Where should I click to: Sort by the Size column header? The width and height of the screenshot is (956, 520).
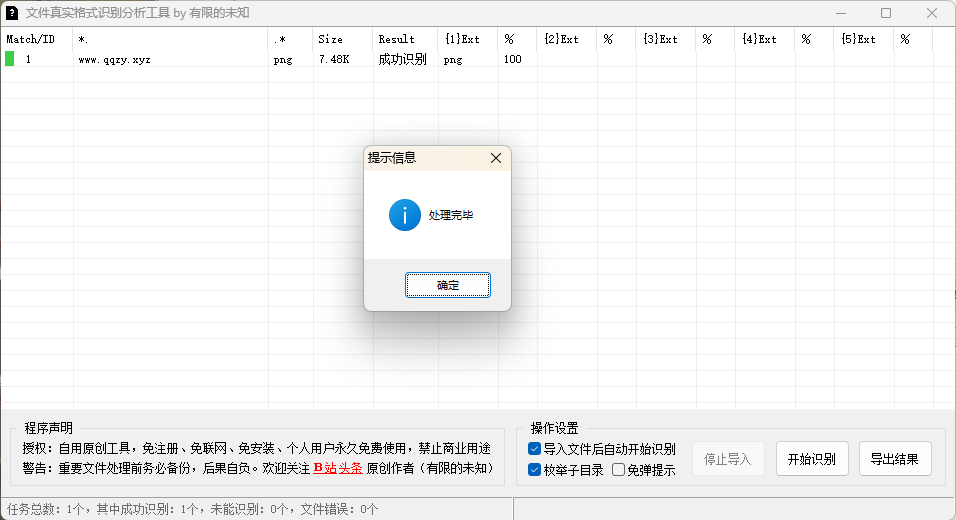(330, 39)
